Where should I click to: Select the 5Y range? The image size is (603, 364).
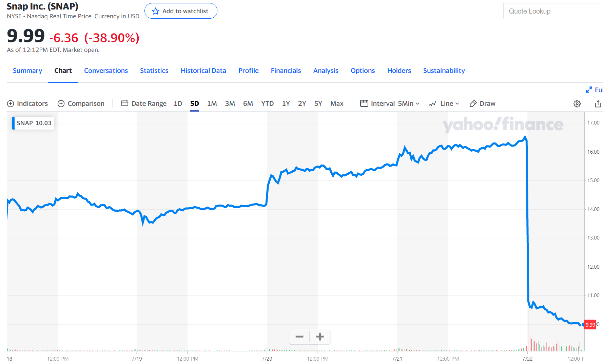pyautogui.click(x=318, y=103)
